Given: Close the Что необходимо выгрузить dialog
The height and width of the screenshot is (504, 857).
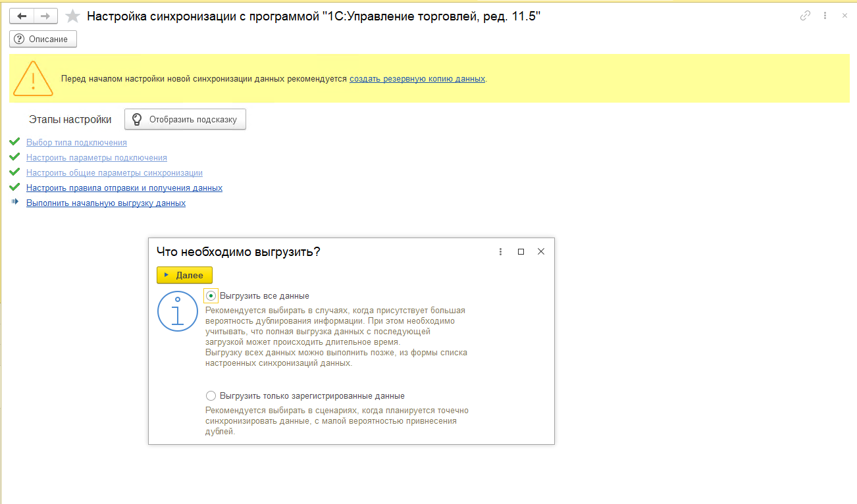Looking at the screenshot, I should (541, 251).
